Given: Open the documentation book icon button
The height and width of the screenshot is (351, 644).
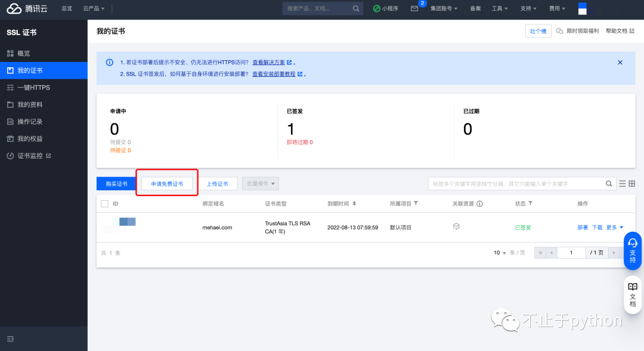Looking at the screenshot, I should pyautogui.click(x=633, y=294).
